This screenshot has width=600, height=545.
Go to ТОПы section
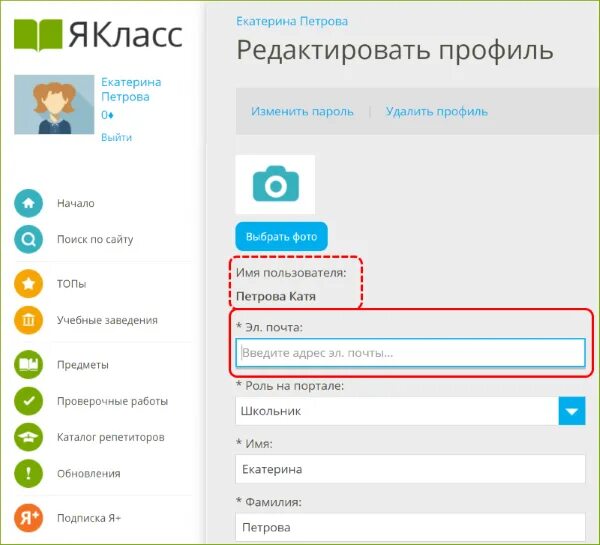tap(72, 284)
